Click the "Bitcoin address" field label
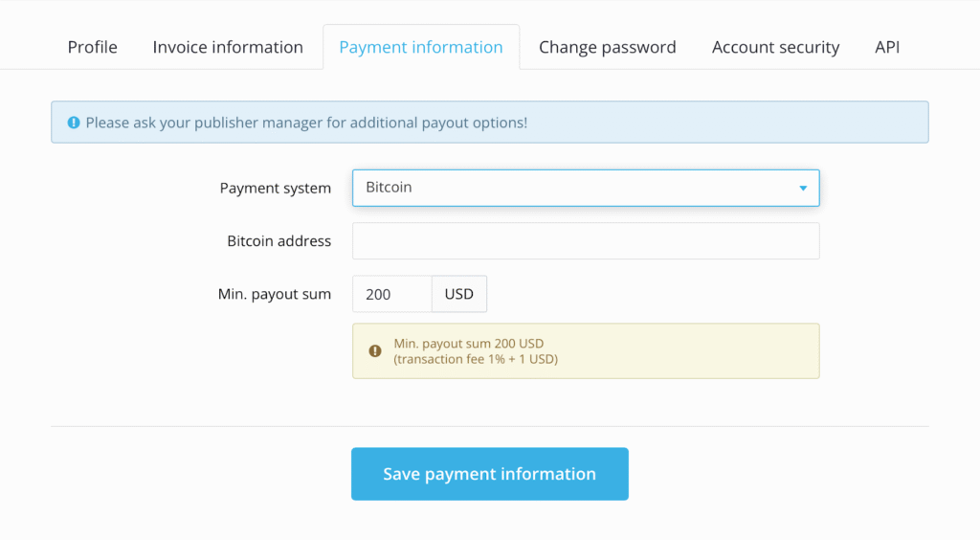Image resolution: width=980 pixels, height=540 pixels. (279, 241)
